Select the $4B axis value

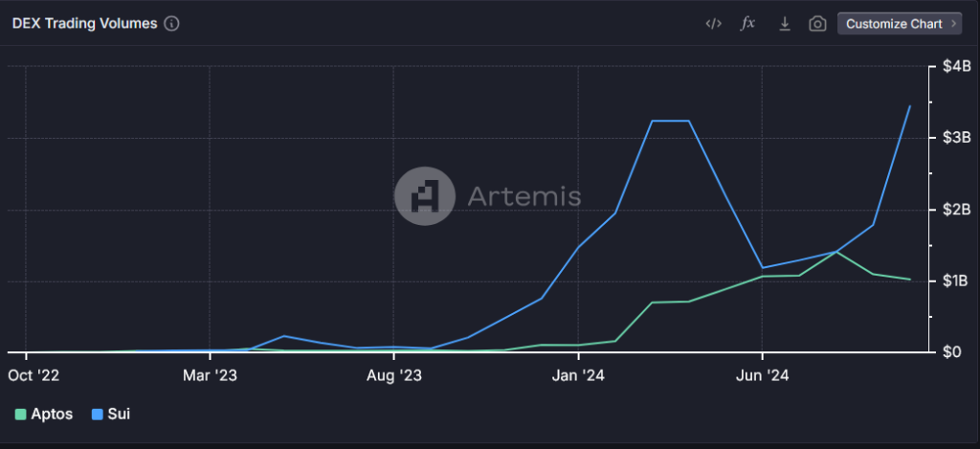pyautogui.click(x=956, y=66)
